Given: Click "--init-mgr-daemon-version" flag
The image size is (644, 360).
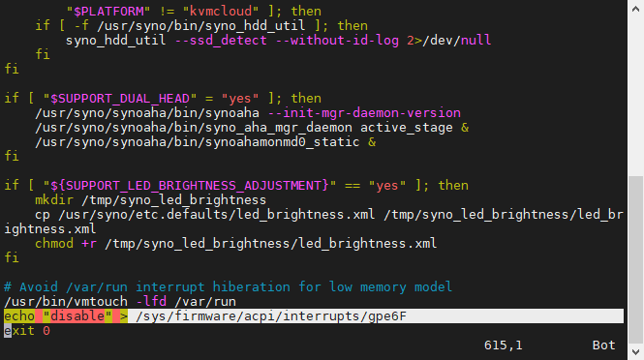Looking at the screenshot, I should click(364, 113).
